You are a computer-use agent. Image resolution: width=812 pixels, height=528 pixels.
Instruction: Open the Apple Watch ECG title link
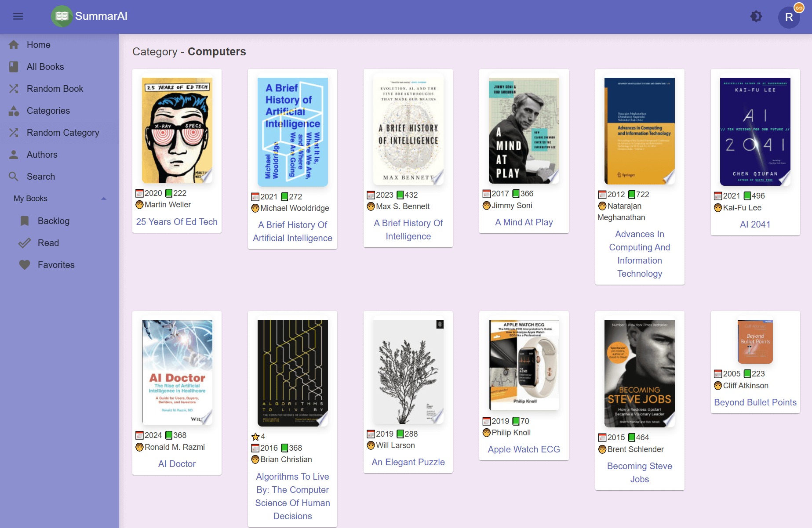[524, 449]
